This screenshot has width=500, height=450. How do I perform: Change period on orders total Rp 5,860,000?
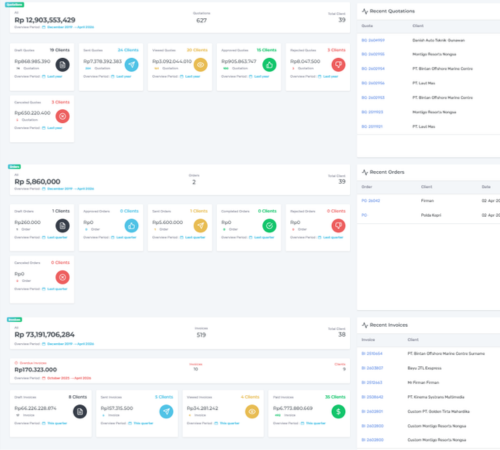point(71,189)
